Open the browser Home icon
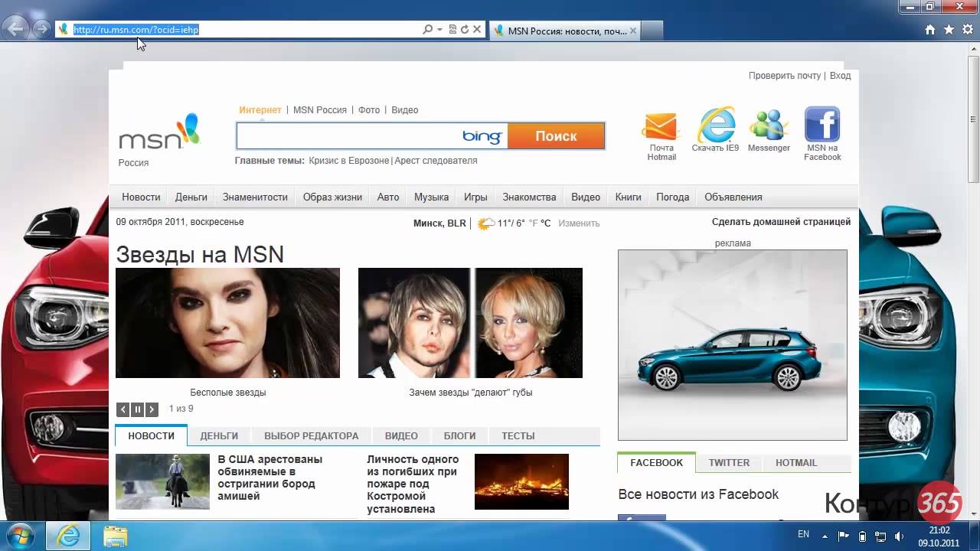Viewport: 980px width, 551px height. tap(930, 30)
